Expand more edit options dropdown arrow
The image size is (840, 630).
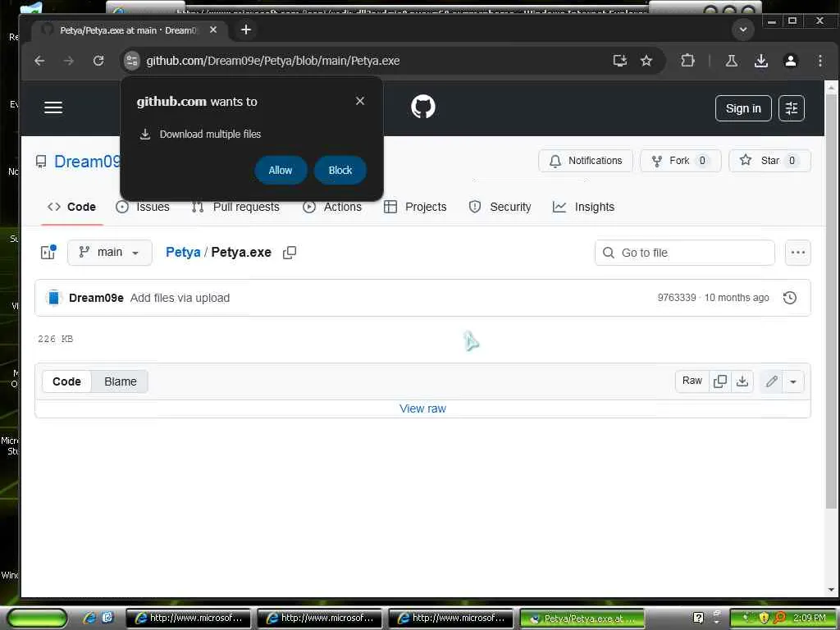793,381
